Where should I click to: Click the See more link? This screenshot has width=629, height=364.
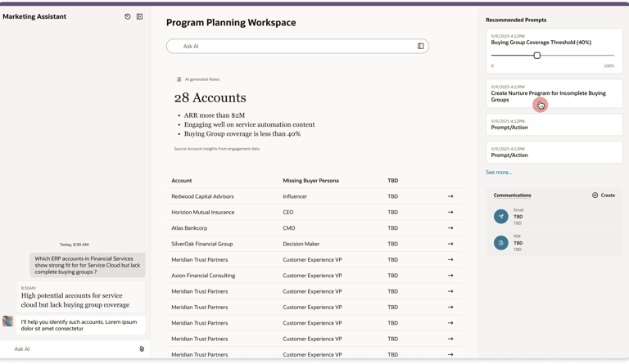(499, 173)
